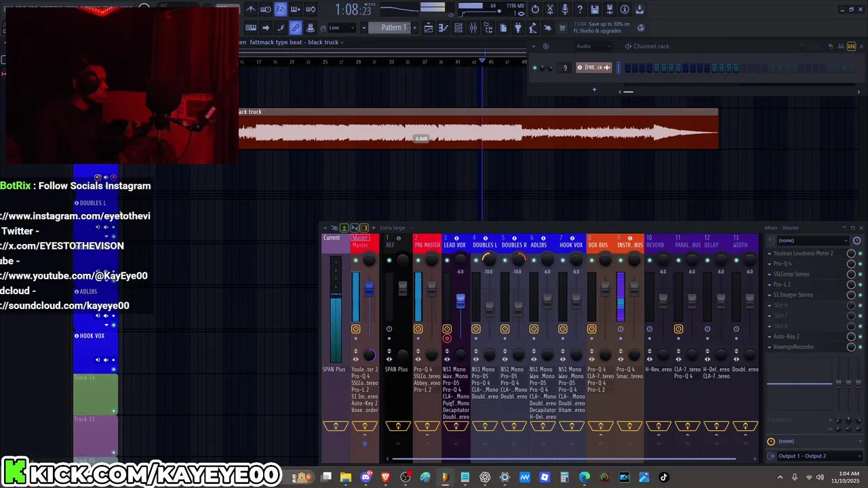Open the project info icon
The height and width of the screenshot is (488, 868).
pos(625,9)
